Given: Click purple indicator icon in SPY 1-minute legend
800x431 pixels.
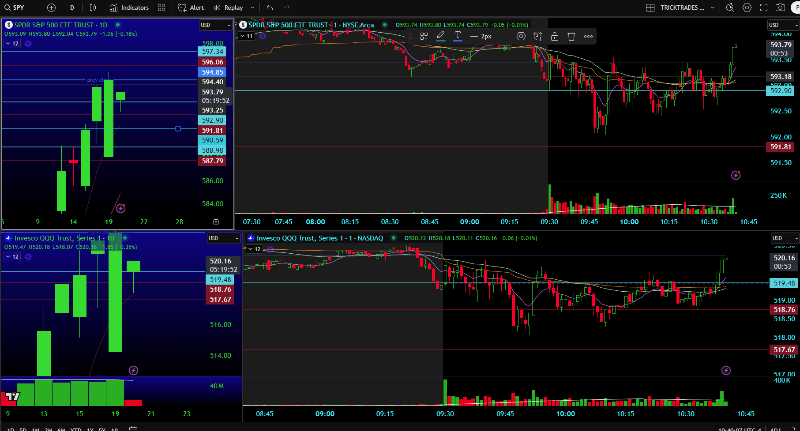Looking at the screenshot, I should (x=262, y=36).
